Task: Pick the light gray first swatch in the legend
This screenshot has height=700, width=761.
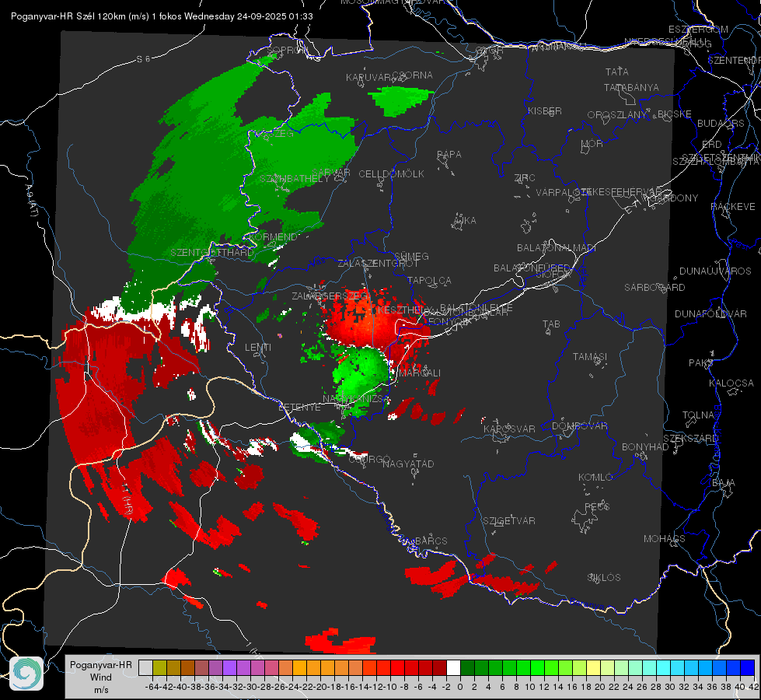Action: tap(145, 668)
